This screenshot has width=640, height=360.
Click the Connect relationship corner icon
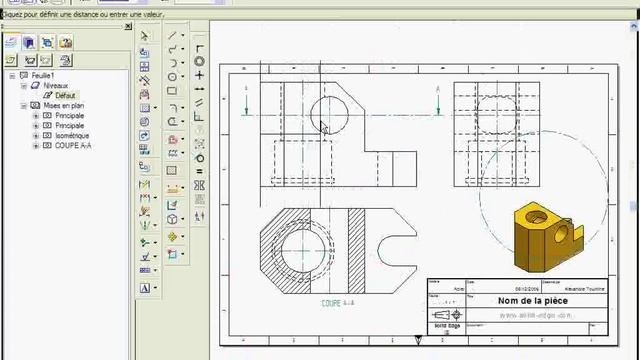pyautogui.click(x=199, y=49)
